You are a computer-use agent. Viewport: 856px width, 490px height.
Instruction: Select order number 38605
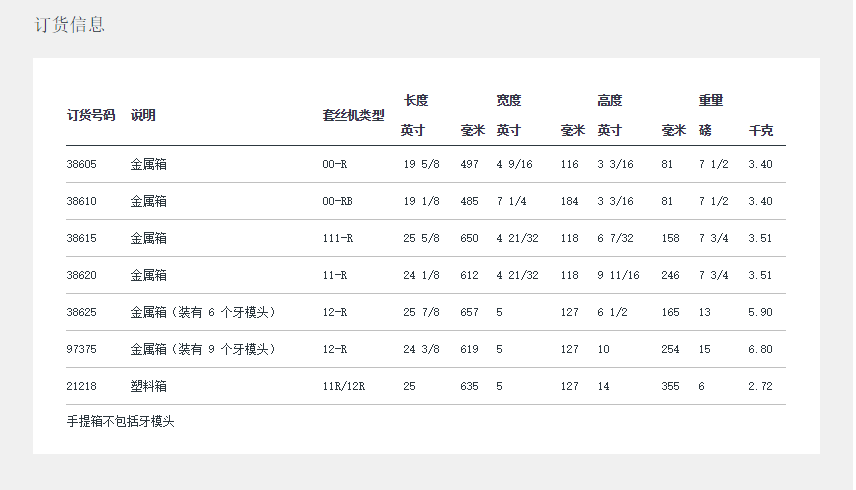pyautogui.click(x=81, y=164)
